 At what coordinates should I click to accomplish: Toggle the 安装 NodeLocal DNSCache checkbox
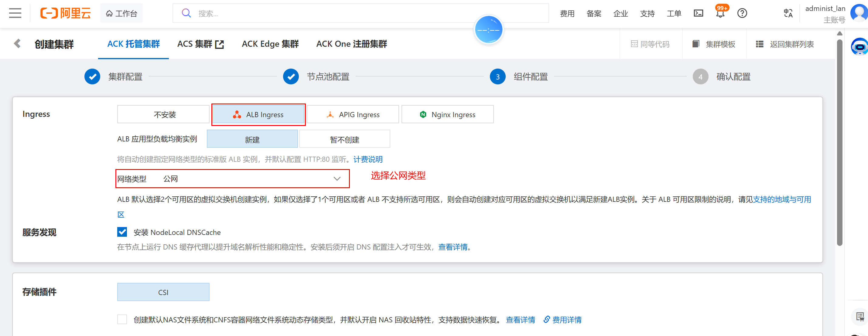122,232
